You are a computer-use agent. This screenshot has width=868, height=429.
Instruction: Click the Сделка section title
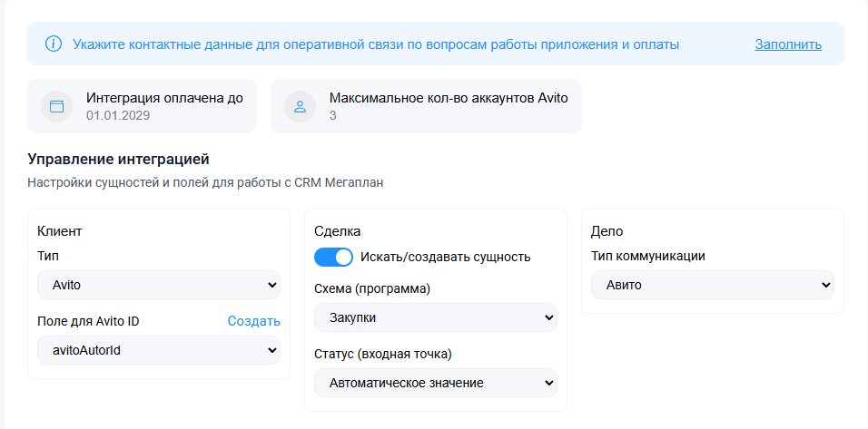click(337, 230)
